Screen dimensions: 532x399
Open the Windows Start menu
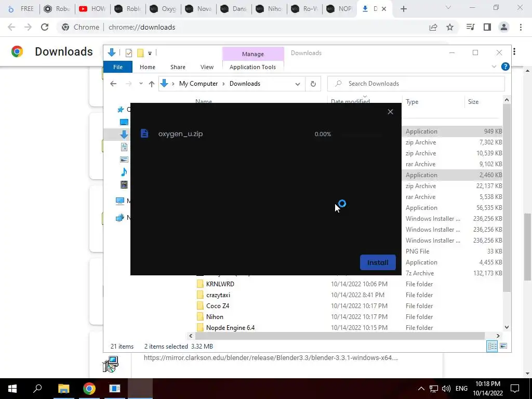click(x=12, y=389)
